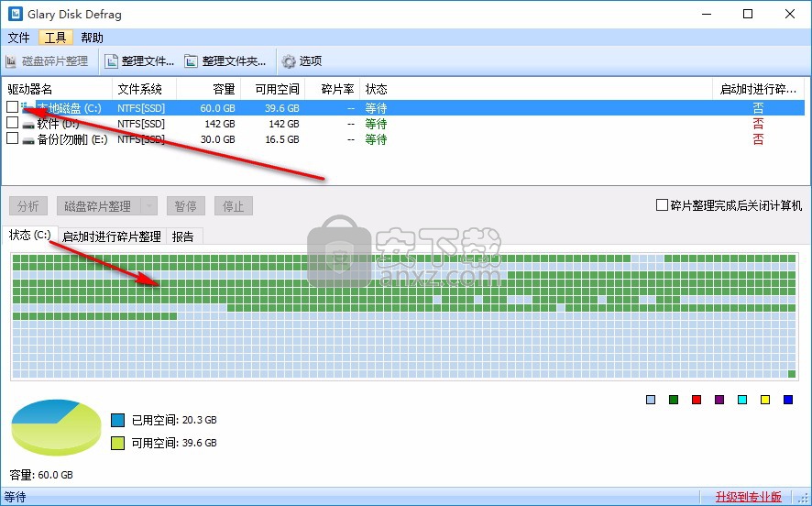
Task: Click the 磁盘碎片整理 toolbar icon
Action: [11, 61]
